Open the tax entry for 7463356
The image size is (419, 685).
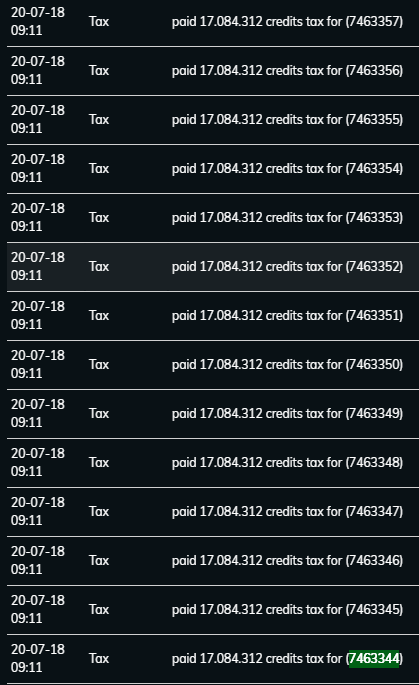point(213,71)
